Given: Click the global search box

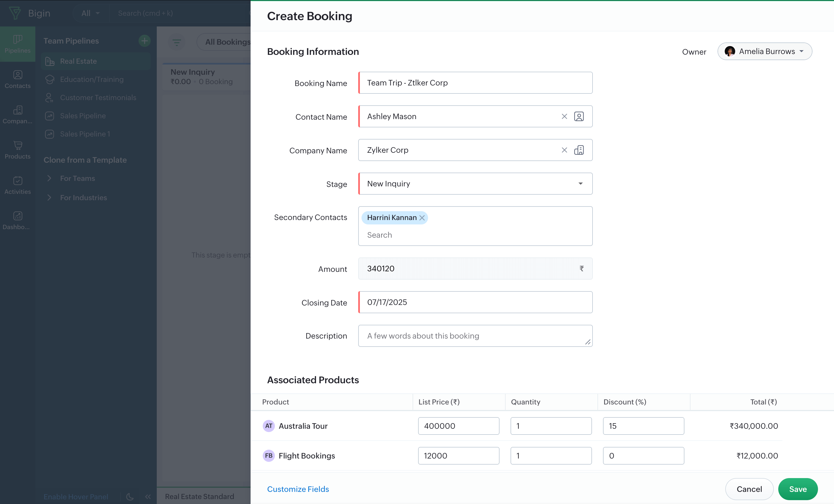Looking at the screenshot, I should tap(179, 13).
